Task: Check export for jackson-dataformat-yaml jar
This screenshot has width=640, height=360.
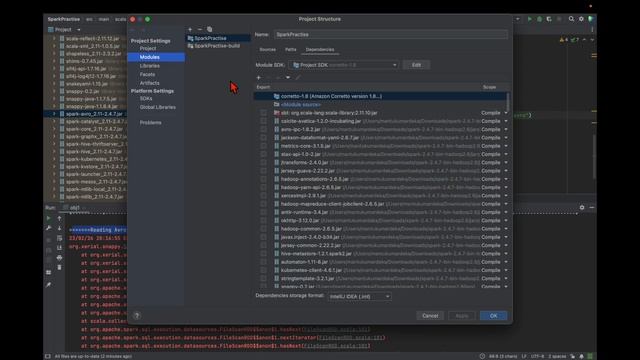Action: point(263,138)
